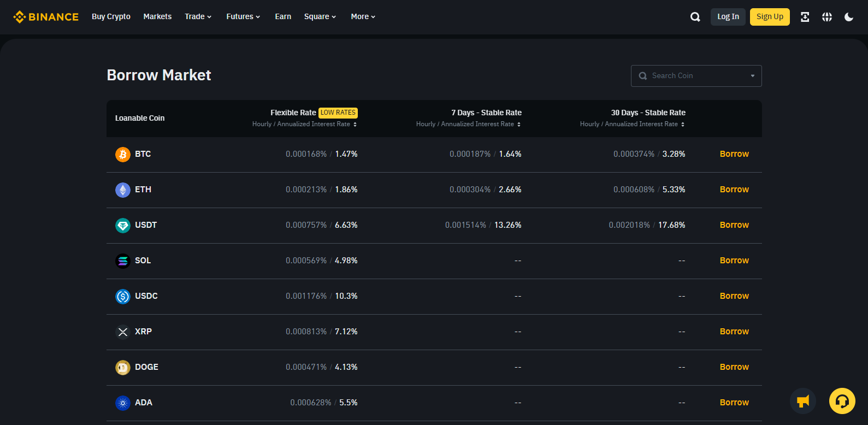
Task: Open the download app icon
Action: point(805,17)
